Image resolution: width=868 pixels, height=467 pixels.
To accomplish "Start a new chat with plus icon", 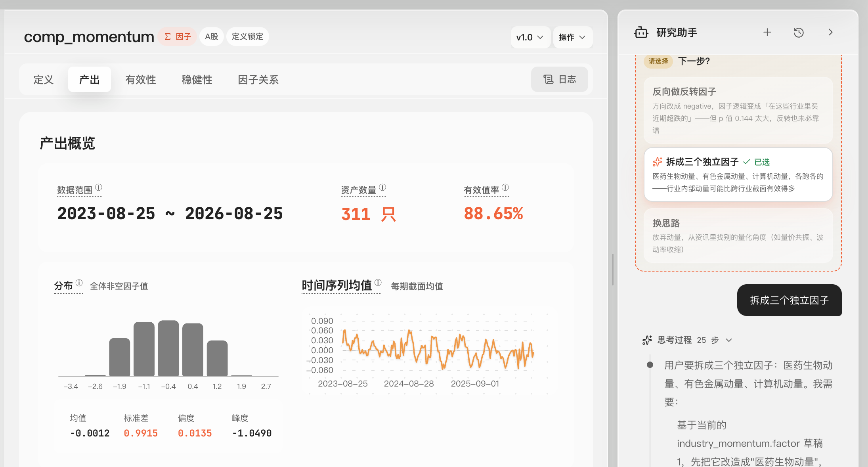I will [x=767, y=33].
